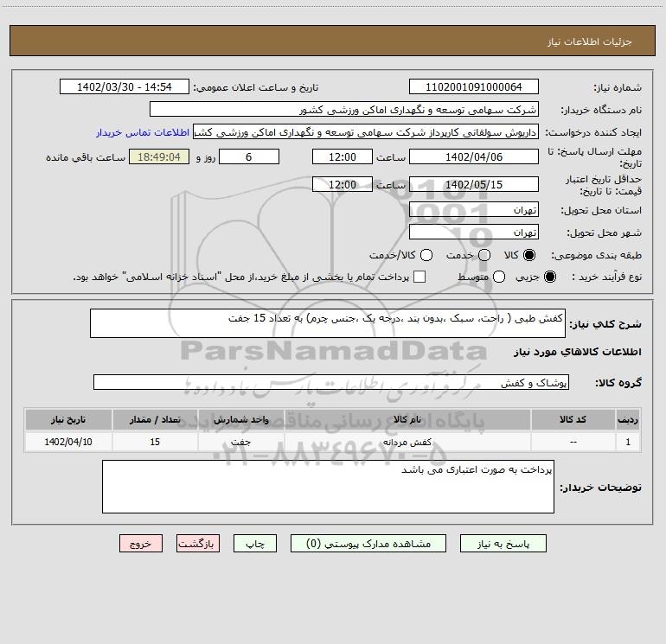Image resolution: width=666 pixels, height=644 pixels.
Task: Click the واحد شمارش column header
Action: coord(240,419)
